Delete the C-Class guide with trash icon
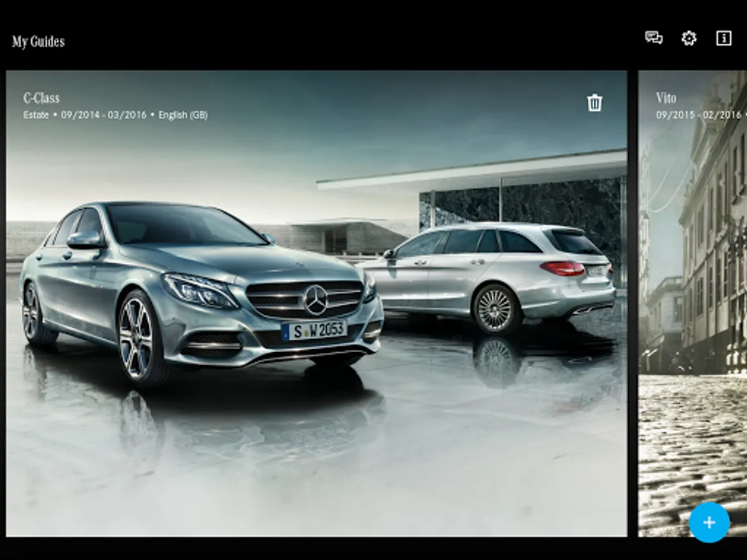Screen dimensions: 747x560 (x=594, y=103)
